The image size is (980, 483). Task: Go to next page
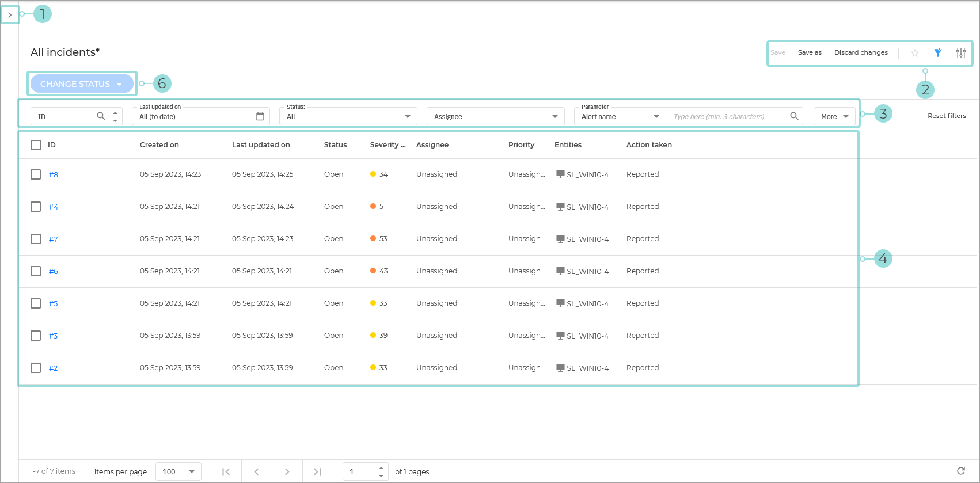click(x=287, y=471)
